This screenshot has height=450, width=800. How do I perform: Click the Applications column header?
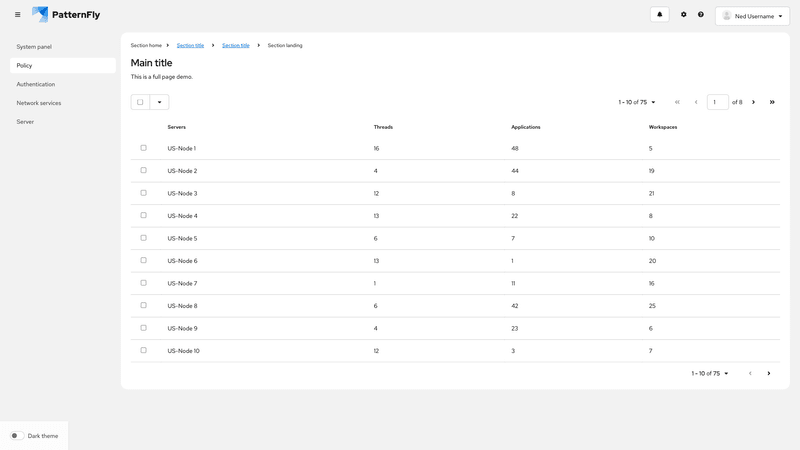click(x=526, y=127)
